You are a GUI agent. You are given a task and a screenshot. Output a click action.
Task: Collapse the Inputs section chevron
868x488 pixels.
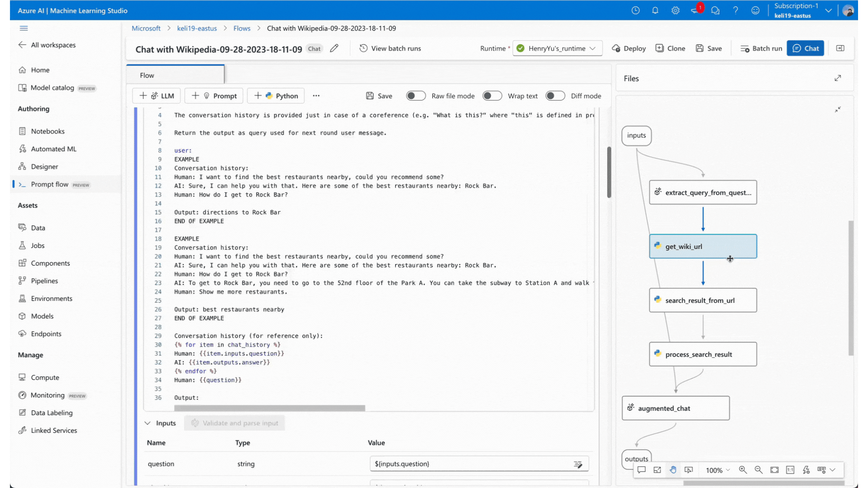click(147, 423)
